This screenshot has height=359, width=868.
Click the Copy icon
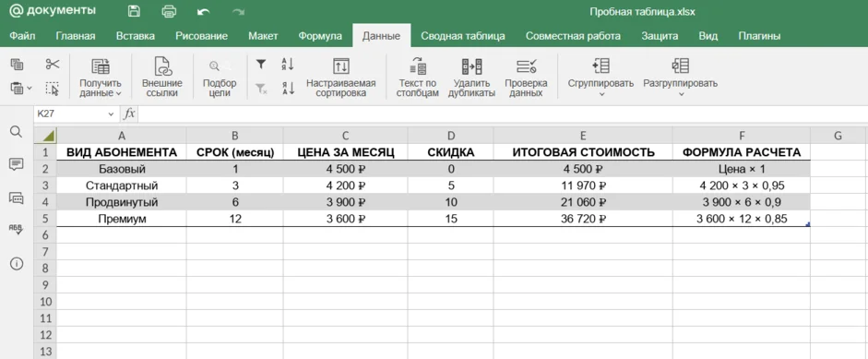coord(18,65)
